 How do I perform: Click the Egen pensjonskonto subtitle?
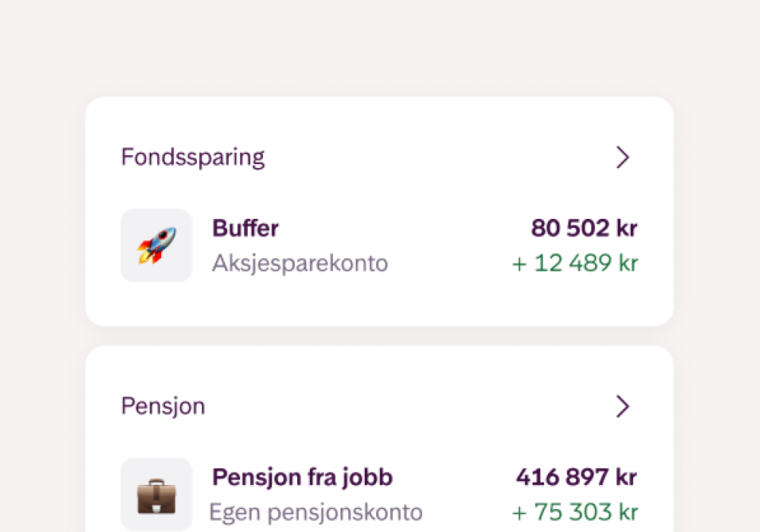pos(315,511)
